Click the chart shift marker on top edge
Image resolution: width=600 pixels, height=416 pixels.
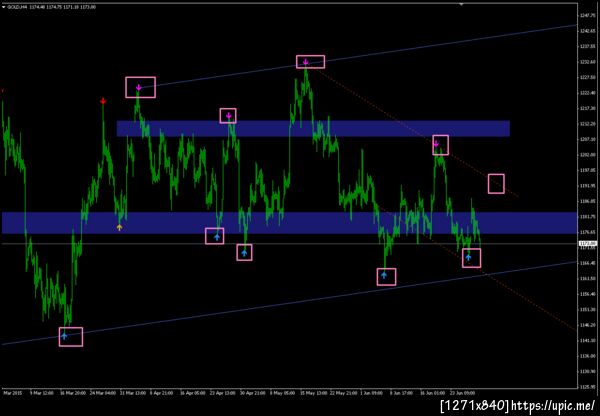461,5
